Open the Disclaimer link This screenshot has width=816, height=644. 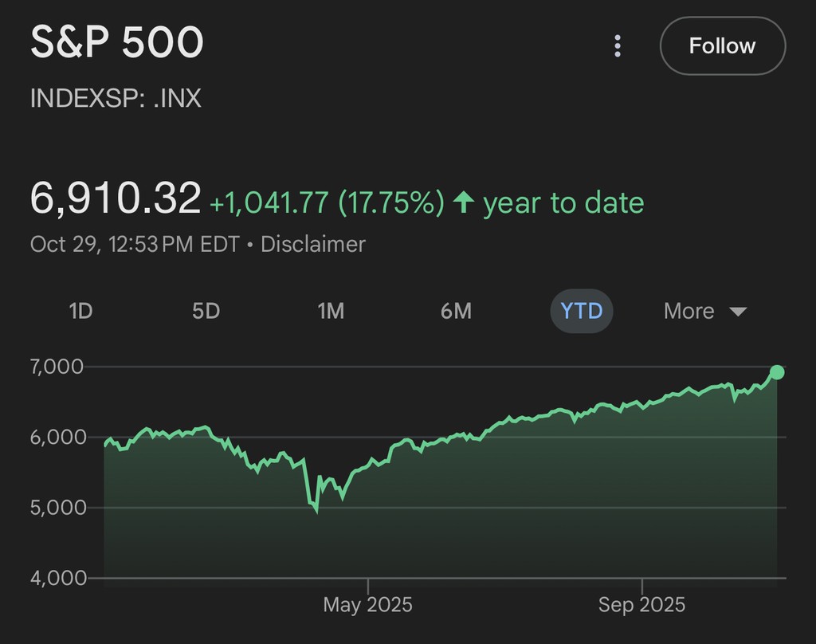tap(312, 244)
